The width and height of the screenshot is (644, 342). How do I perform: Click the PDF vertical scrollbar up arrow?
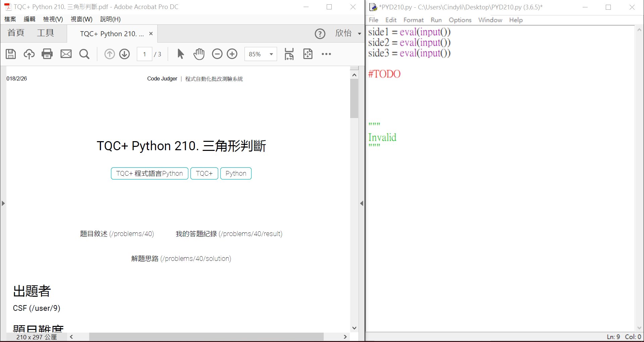[354, 75]
